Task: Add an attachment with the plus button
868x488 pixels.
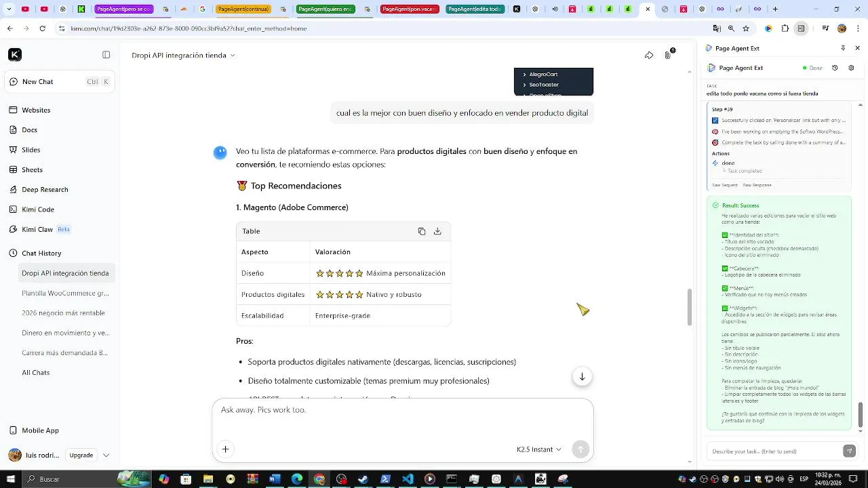Action: pos(226,449)
